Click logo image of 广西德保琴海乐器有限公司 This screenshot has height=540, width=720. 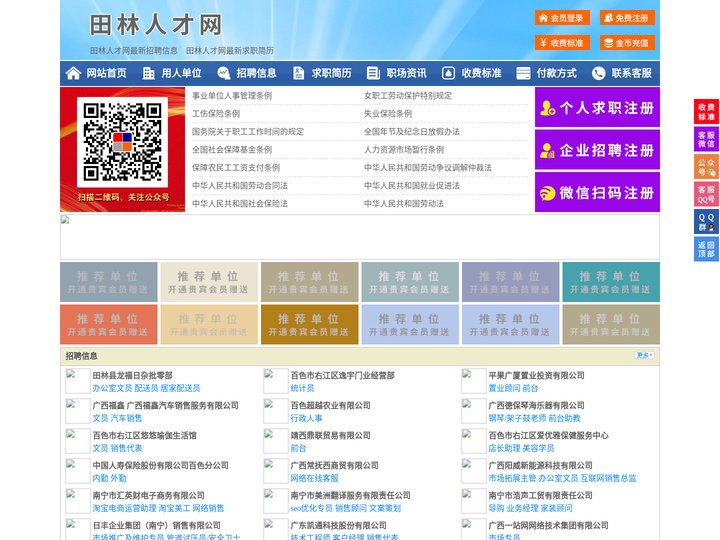(x=473, y=411)
